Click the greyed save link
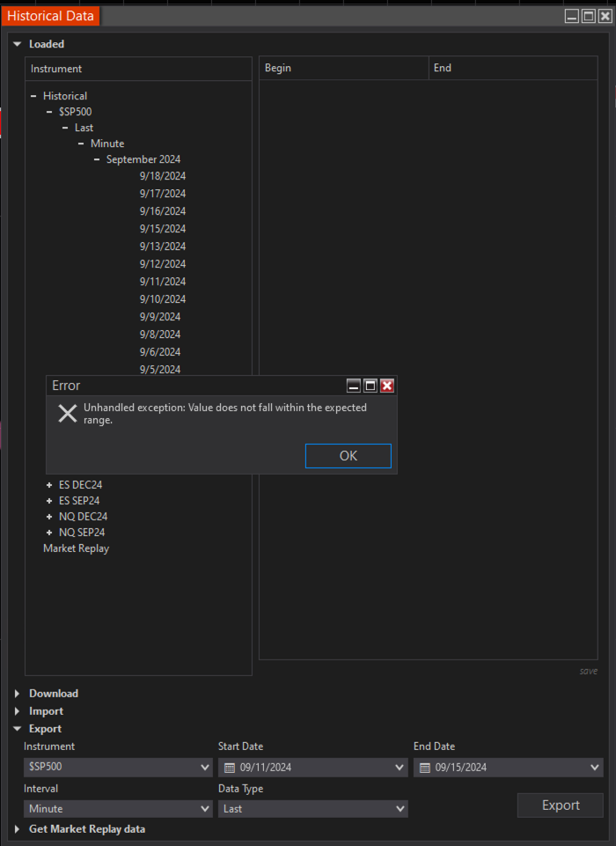616x846 pixels. coord(589,671)
